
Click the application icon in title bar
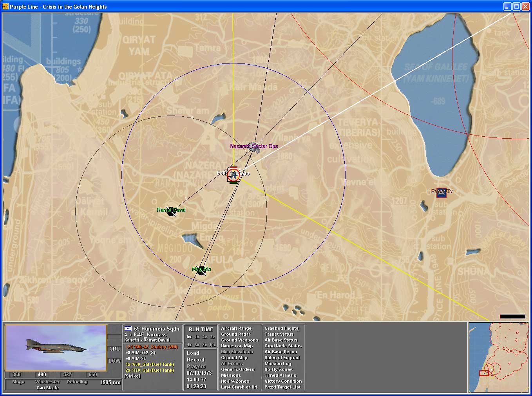click(x=5, y=7)
